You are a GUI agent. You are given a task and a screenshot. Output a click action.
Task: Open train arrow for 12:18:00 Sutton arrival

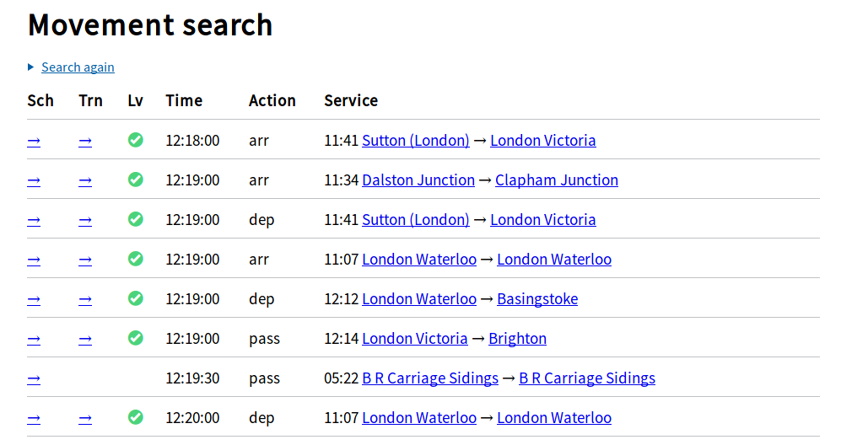(x=85, y=141)
